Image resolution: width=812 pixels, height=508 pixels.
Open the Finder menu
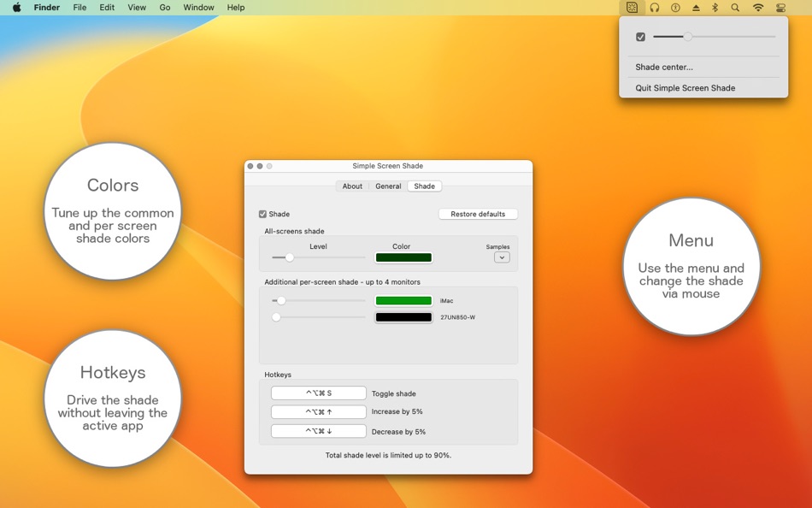click(x=47, y=7)
